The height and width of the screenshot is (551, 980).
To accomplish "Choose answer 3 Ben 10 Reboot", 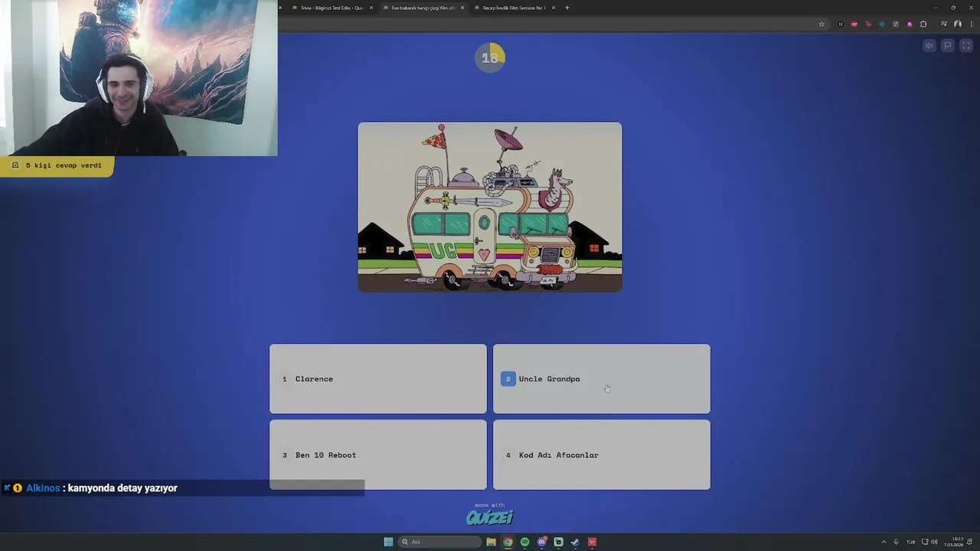I will tap(378, 455).
